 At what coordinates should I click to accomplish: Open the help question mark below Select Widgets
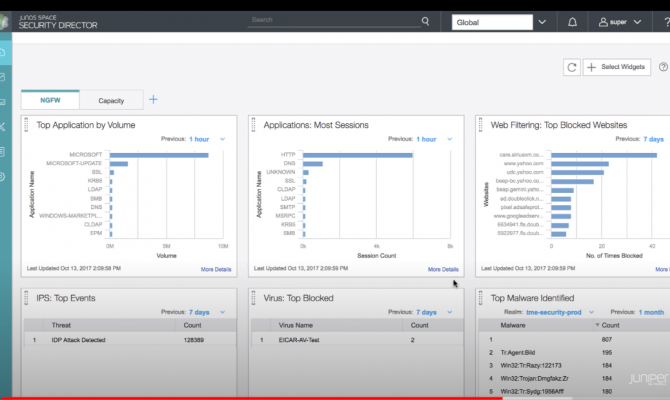pyautogui.click(x=663, y=67)
